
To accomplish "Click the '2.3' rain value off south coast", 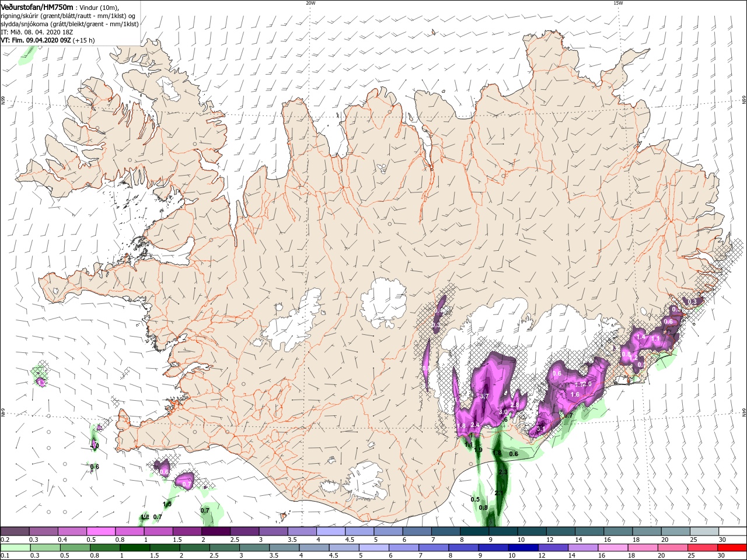I will [503, 473].
